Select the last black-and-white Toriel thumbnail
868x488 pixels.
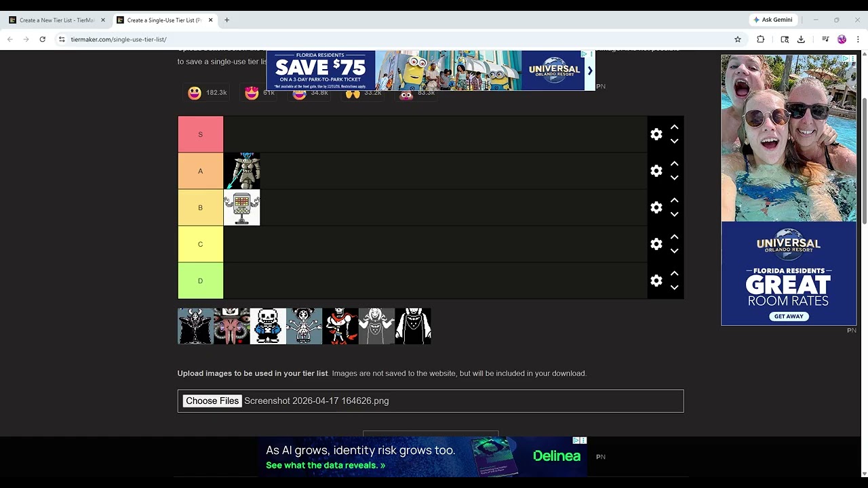click(x=413, y=326)
